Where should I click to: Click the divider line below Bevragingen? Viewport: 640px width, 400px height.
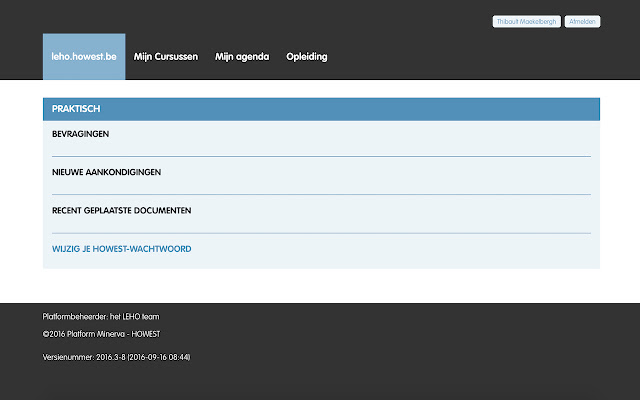point(320,157)
